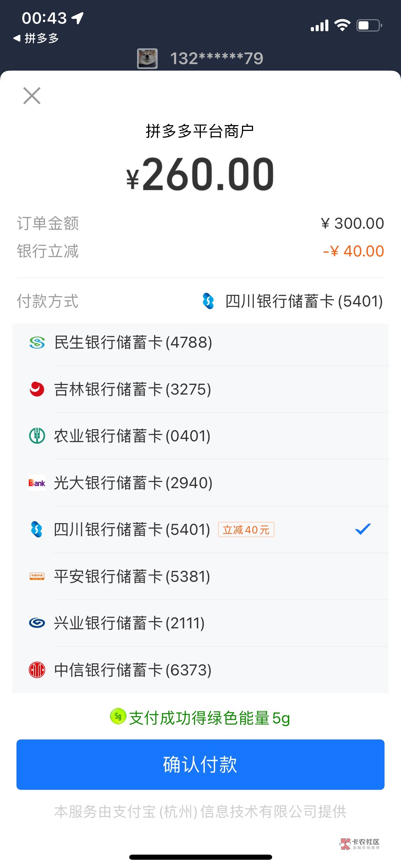Tap the Ping An Bank orange logo
The height and width of the screenshot is (868, 401).
[x=37, y=576]
